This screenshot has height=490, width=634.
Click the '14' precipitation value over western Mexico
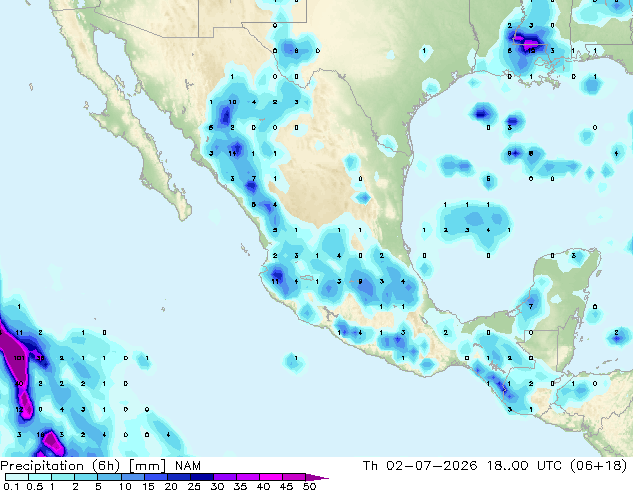232,153
